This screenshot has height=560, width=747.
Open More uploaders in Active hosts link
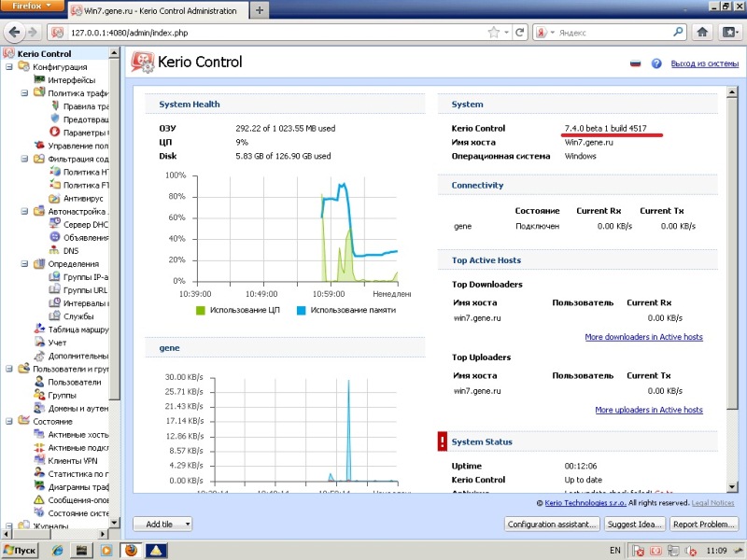[649, 410]
